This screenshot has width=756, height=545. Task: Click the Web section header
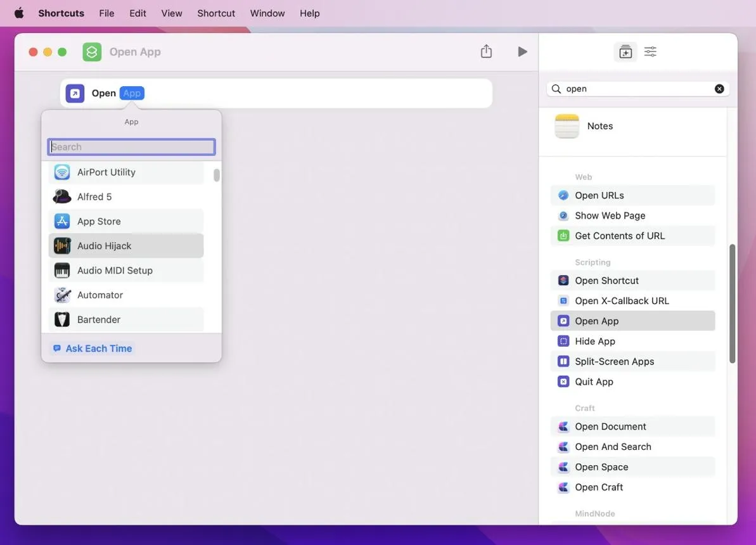(584, 177)
